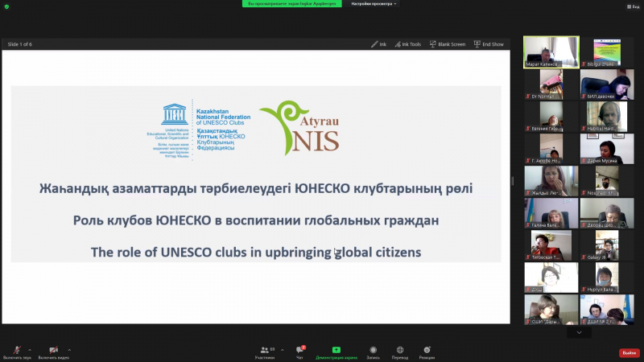This screenshot has height=362, width=644.
Task: Open the Перевод interpretation globe icon
Action: 400,350
